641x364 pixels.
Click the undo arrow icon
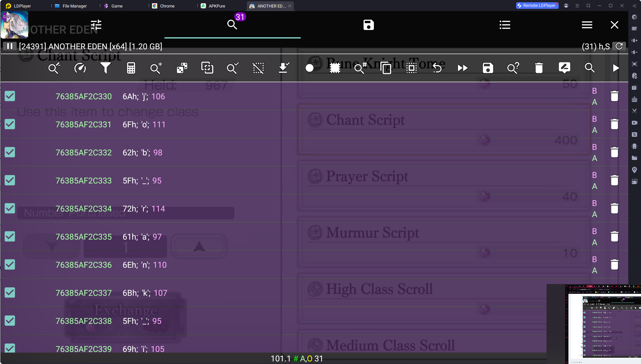coord(437,68)
